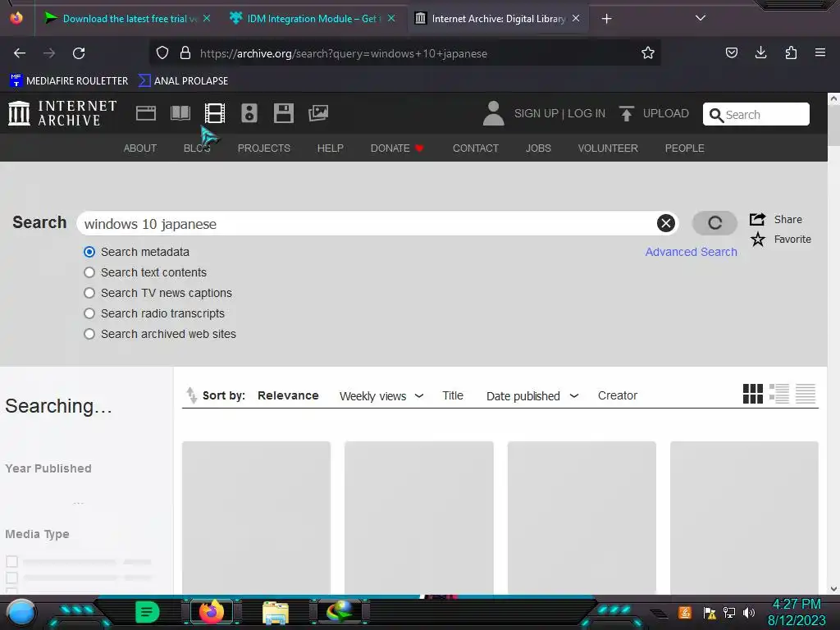Sort results by Relevance
840x630 pixels.
pyautogui.click(x=288, y=395)
